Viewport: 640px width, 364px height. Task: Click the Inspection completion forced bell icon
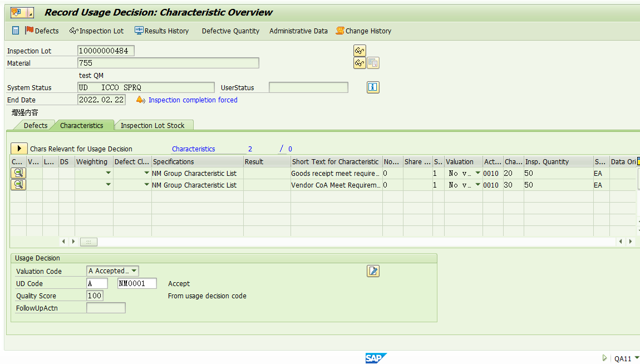click(x=140, y=100)
